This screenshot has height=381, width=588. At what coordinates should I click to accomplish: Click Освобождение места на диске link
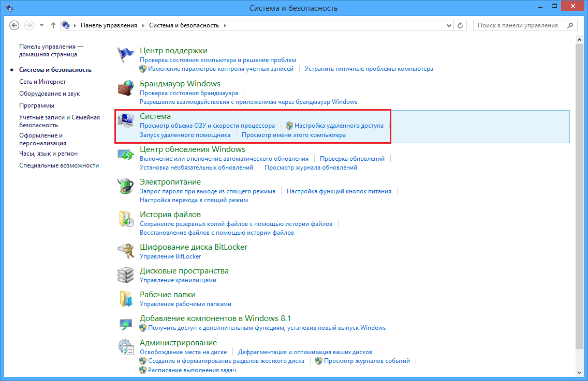coord(183,352)
